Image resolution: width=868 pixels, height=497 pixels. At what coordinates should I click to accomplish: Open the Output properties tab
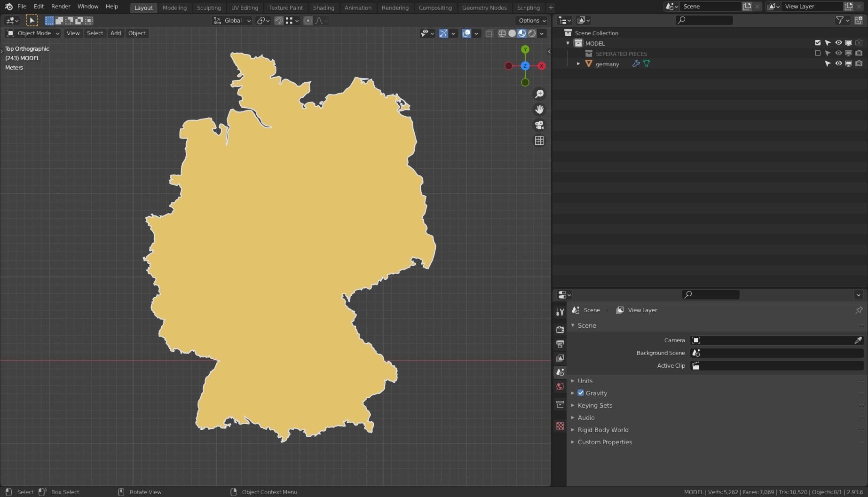560,344
